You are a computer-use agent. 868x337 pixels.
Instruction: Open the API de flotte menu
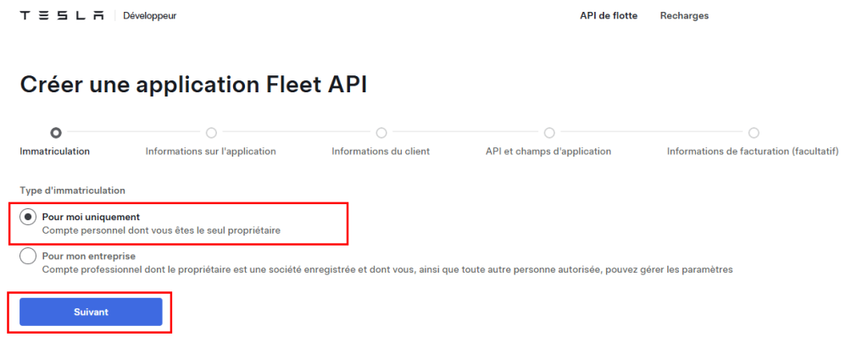click(x=609, y=16)
